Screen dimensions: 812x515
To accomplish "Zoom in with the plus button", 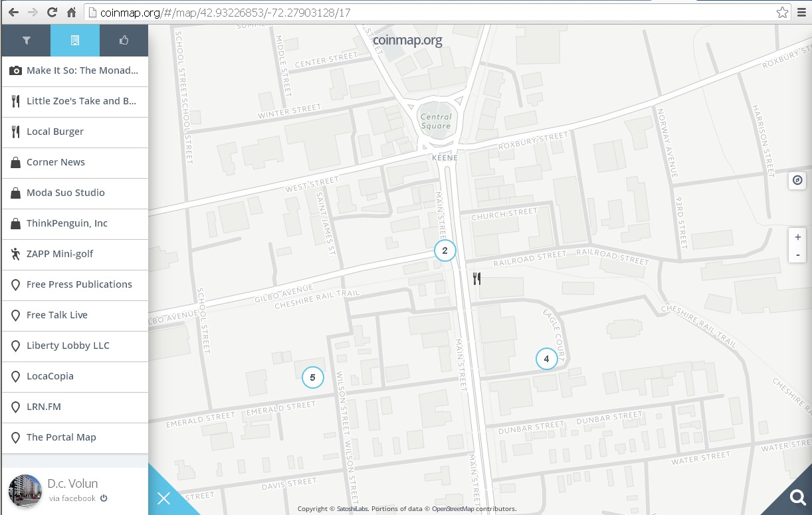I will point(797,237).
